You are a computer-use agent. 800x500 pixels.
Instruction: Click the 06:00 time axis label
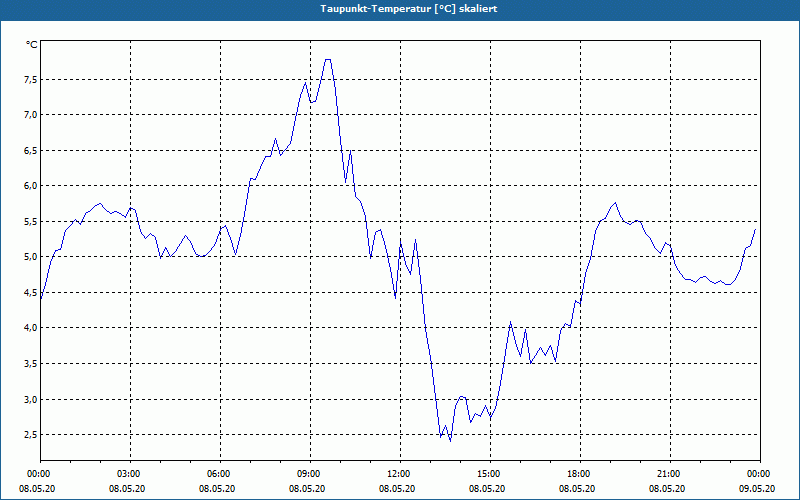click(x=220, y=474)
